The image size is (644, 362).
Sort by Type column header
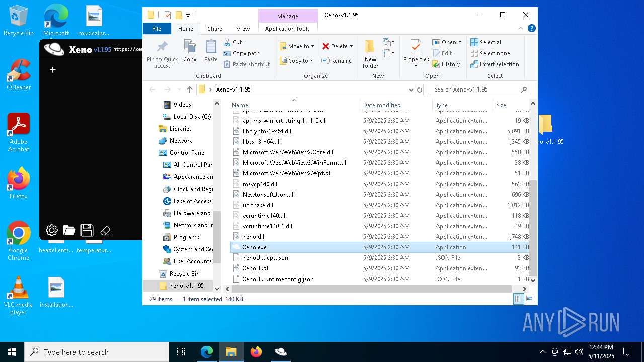click(462, 105)
